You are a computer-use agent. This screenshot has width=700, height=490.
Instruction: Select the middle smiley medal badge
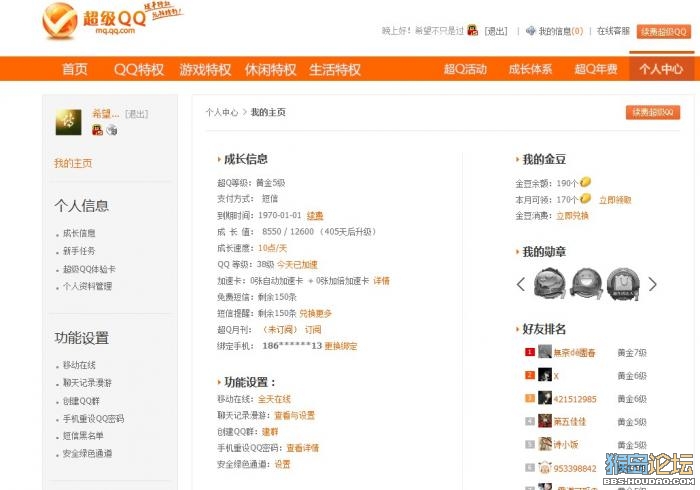coord(587,283)
